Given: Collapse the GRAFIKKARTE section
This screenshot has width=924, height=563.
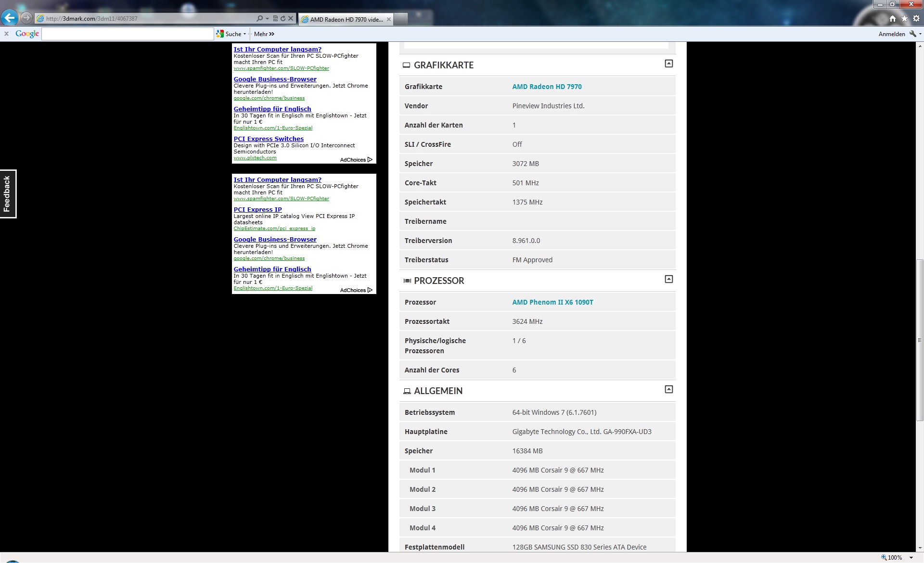Looking at the screenshot, I should (x=668, y=64).
